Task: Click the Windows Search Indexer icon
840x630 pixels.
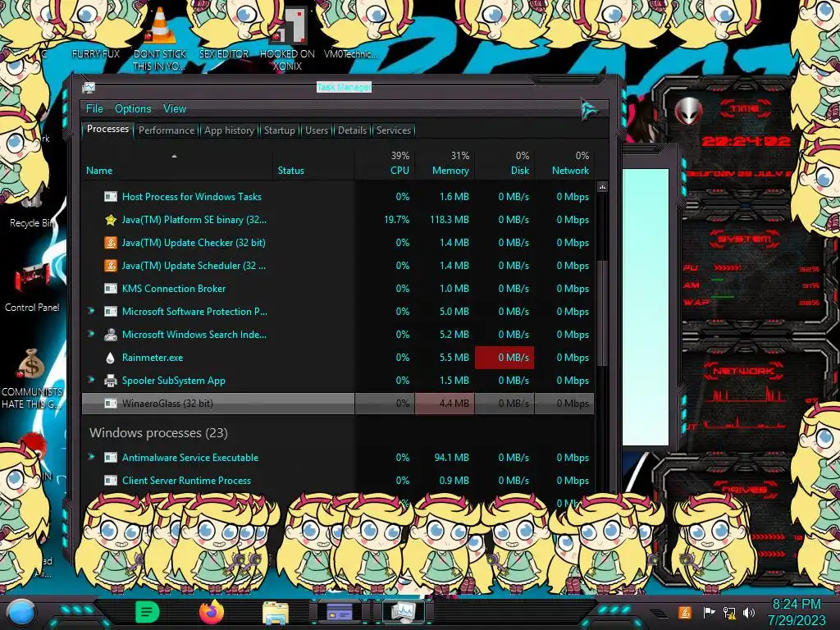Action: coord(111,335)
